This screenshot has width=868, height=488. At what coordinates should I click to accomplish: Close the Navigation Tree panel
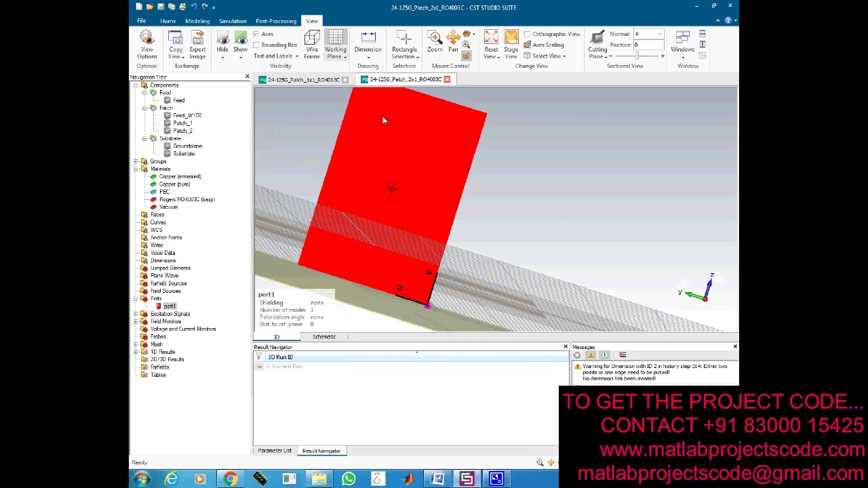click(247, 77)
